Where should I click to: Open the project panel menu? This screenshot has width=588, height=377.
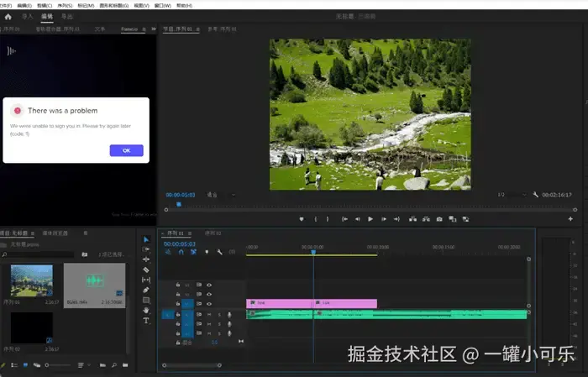32,233
